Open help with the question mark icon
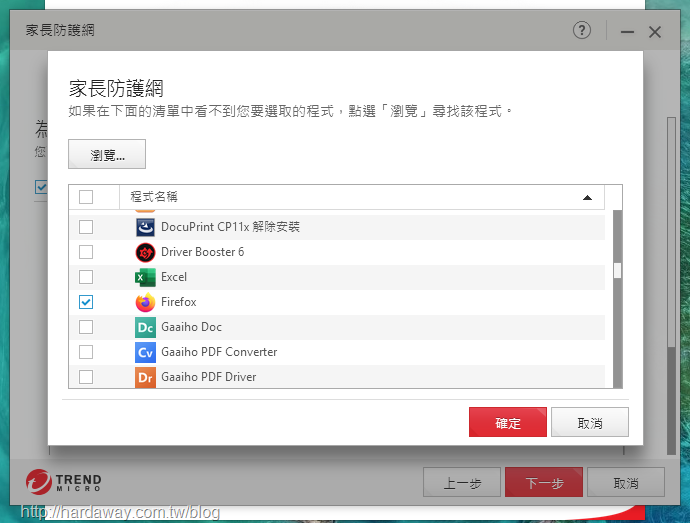Image resolution: width=690 pixels, height=523 pixels. pyautogui.click(x=582, y=30)
